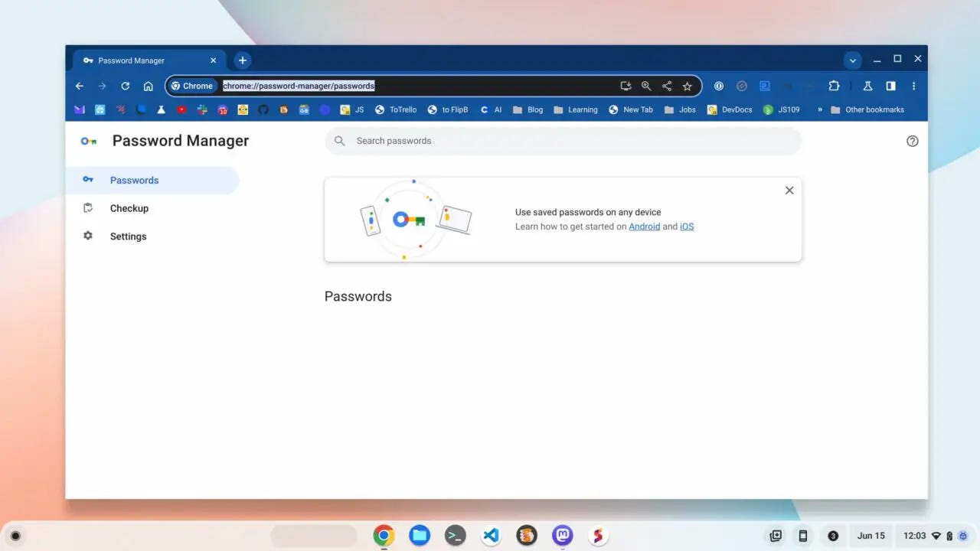Open the Terminal app from the shelf
980x551 pixels.
coord(456,536)
